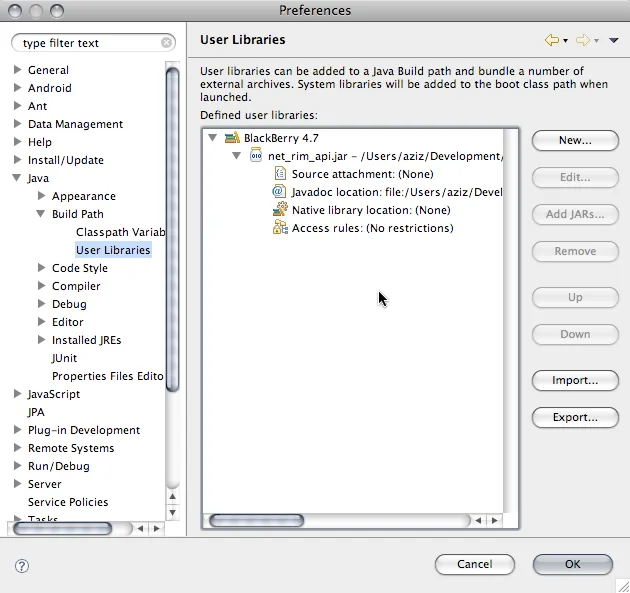Viewport: 630px width, 593px height.
Task: Select the 'Access rules: (No restrictions)' row
Action: (x=372, y=228)
